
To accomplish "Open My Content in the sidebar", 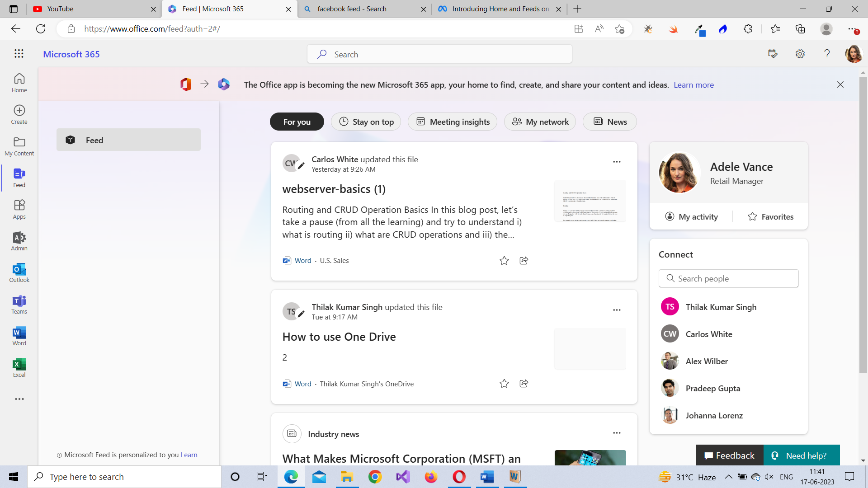I will [x=19, y=146].
